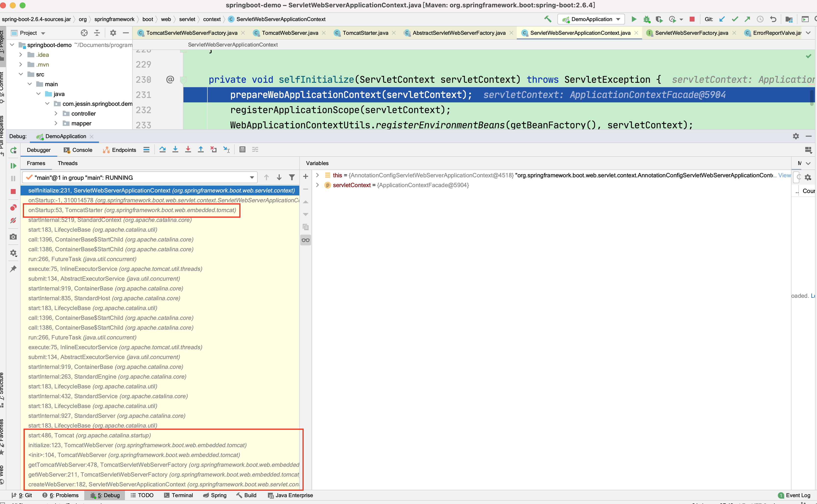This screenshot has height=504, width=817.
Task: Take a thread dump with the camera icon
Action: pyautogui.click(x=13, y=237)
